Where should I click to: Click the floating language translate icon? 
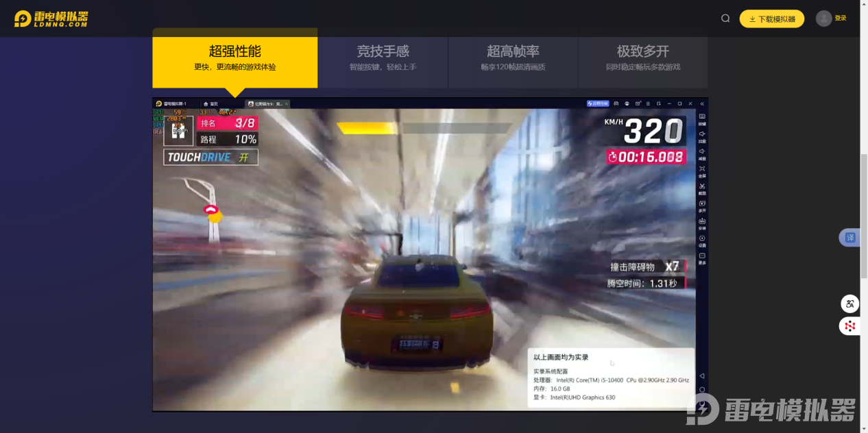tap(850, 304)
